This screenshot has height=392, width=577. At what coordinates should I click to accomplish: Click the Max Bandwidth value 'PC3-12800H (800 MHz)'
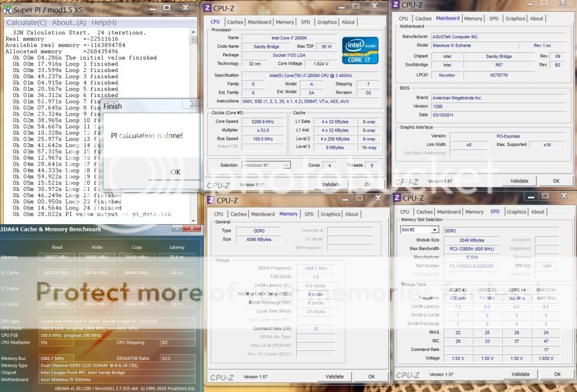coord(472,249)
